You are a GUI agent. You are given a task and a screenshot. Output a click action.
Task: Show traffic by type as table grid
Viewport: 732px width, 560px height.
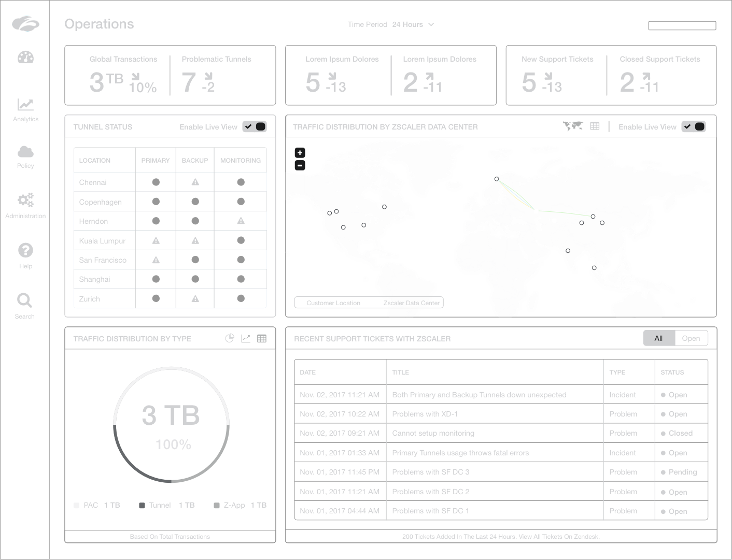click(262, 338)
